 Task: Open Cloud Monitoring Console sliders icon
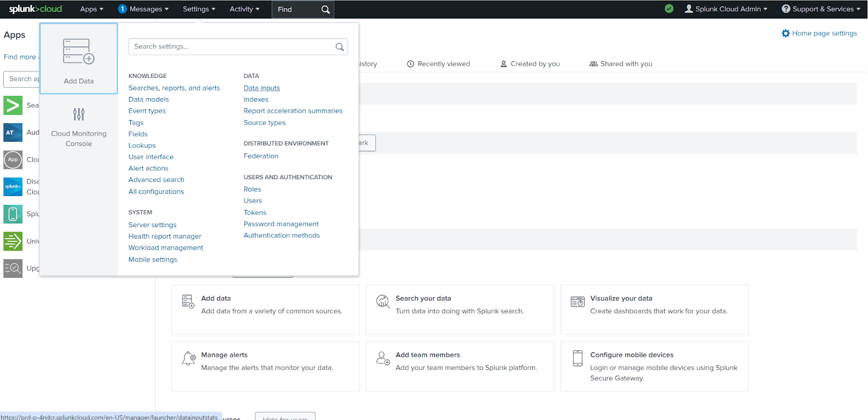(x=79, y=114)
